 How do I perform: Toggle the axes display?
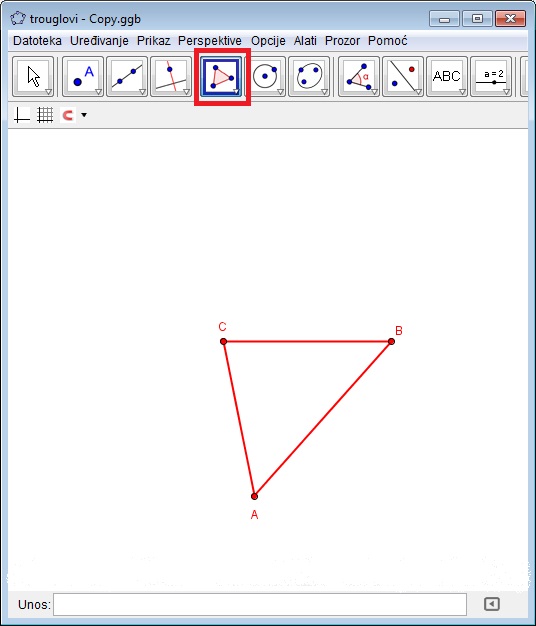[x=22, y=115]
